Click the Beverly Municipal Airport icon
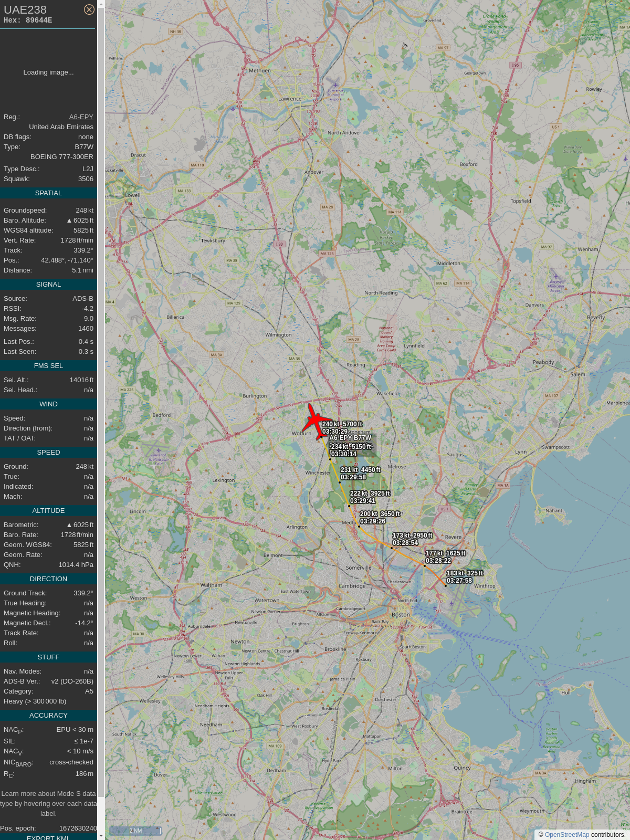630x840 pixels. click(555, 276)
